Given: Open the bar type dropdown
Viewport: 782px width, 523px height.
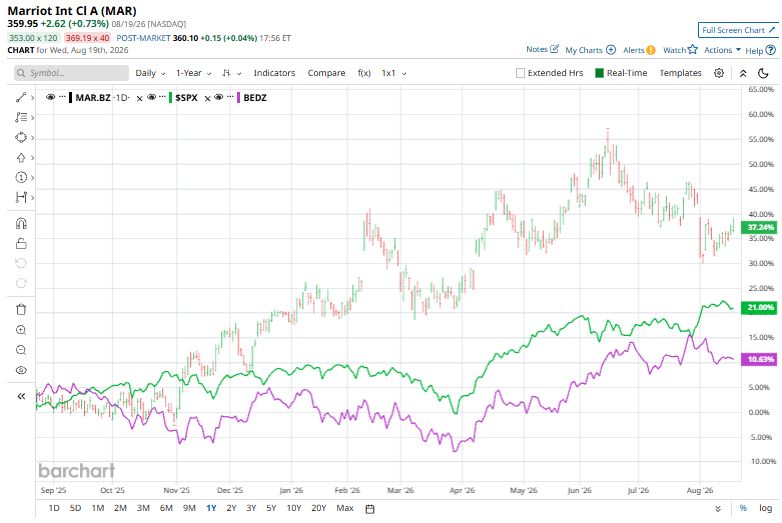Looking at the screenshot, I should (x=231, y=73).
